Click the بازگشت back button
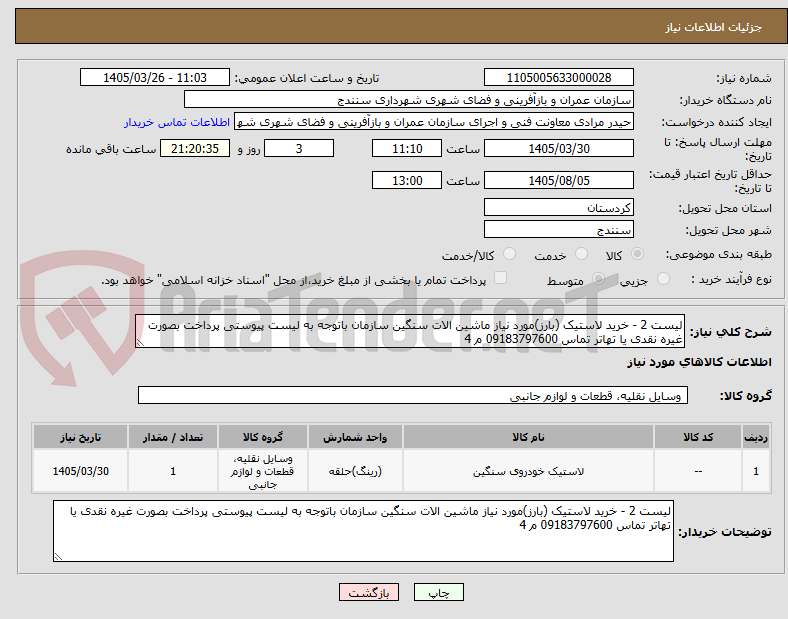788x619 pixels. pos(369,592)
